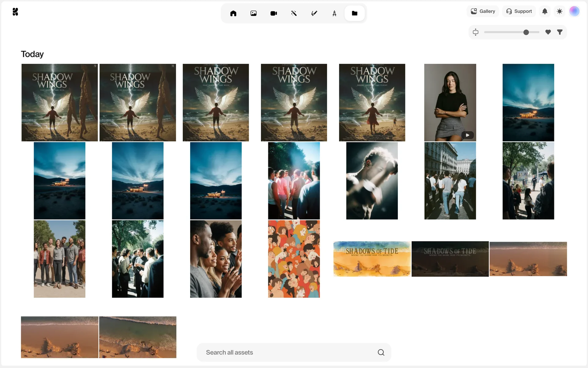Open the compass design tool
The height and width of the screenshot is (368, 588).
coord(334,13)
